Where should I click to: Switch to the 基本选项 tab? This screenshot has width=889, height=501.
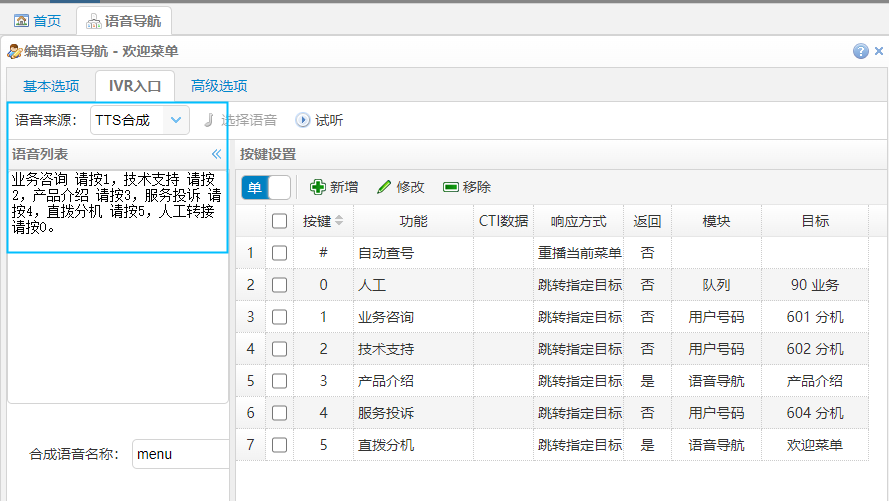(x=51, y=86)
